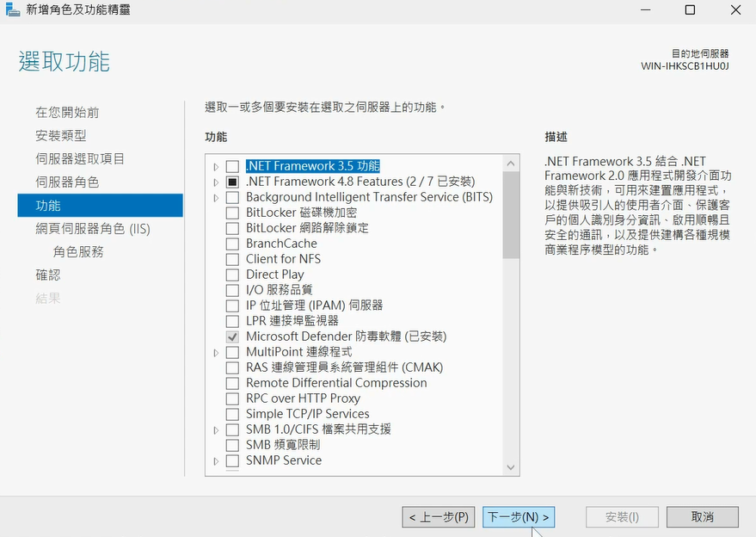Viewport: 756px width, 537px height.
Task: Click scroll down arrow in features list
Action: (511, 467)
